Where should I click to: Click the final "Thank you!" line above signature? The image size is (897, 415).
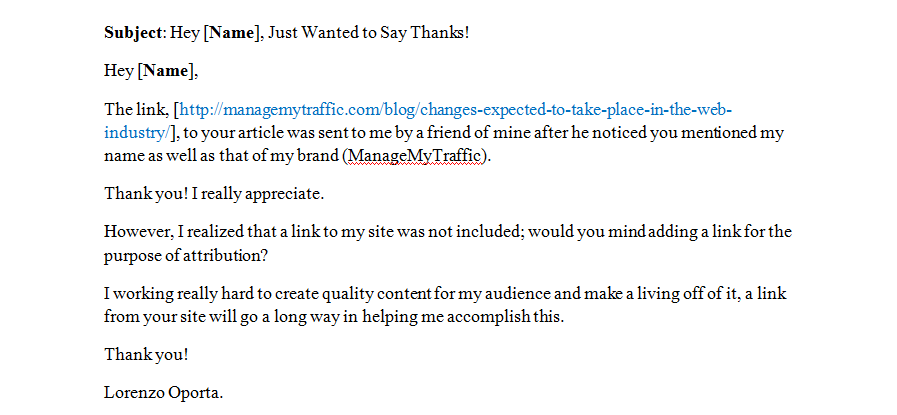click(x=146, y=355)
